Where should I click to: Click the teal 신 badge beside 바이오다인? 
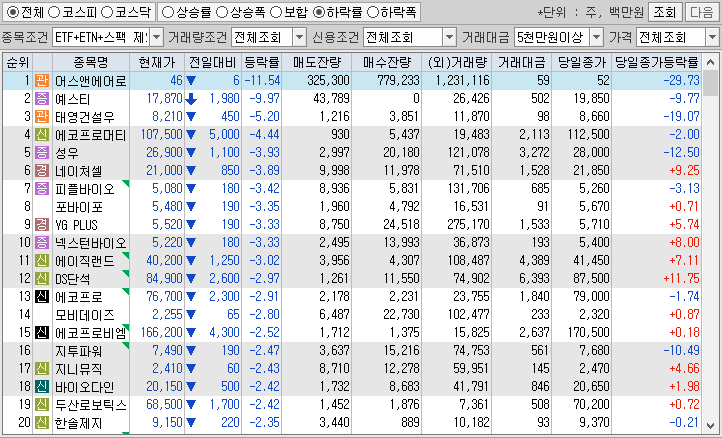(42, 386)
